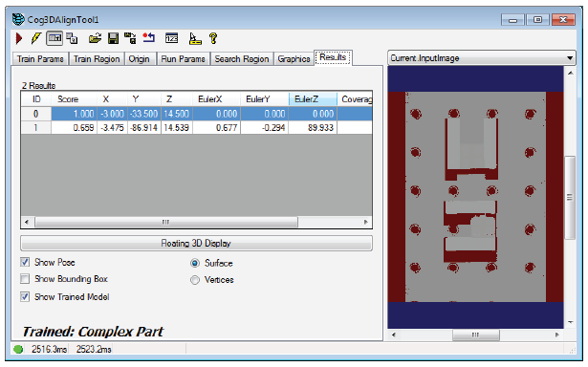Run the tool with the red play arrow
This screenshot has height=367, width=588.
click(x=19, y=38)
